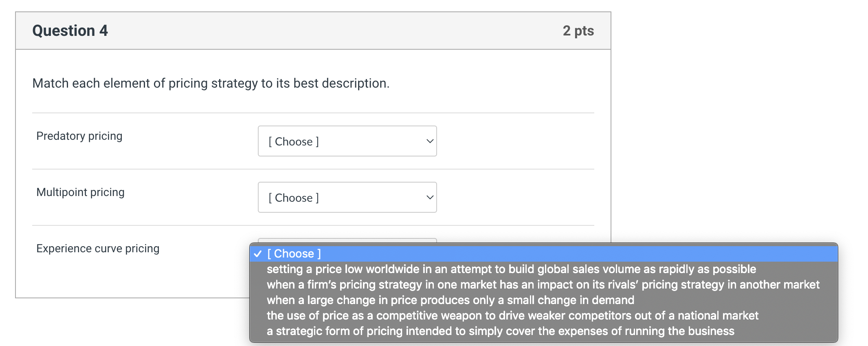Expand the Experience curve pricing dropdown
This screenshot has width=868, height=346.
click(347, 245)
